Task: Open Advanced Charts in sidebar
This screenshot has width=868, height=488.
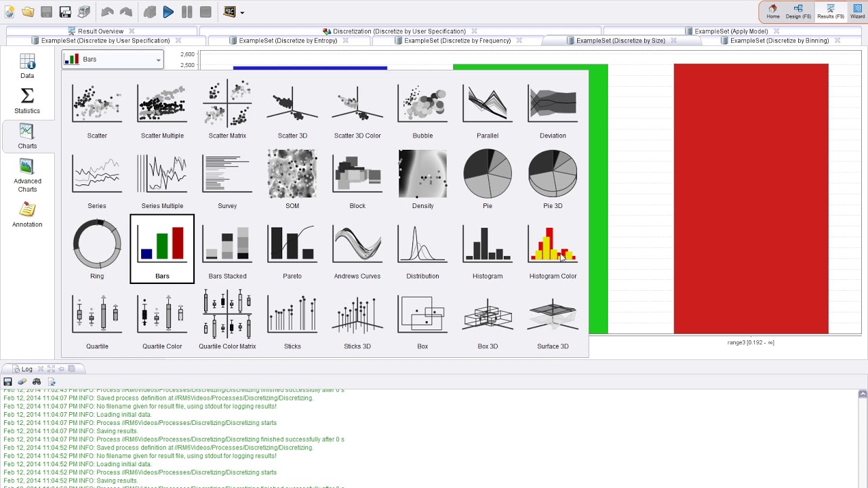Action: click(x=27, y=176)
